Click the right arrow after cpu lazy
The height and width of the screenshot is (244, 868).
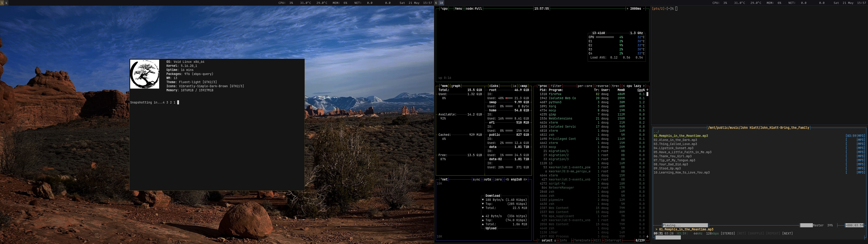644,86
